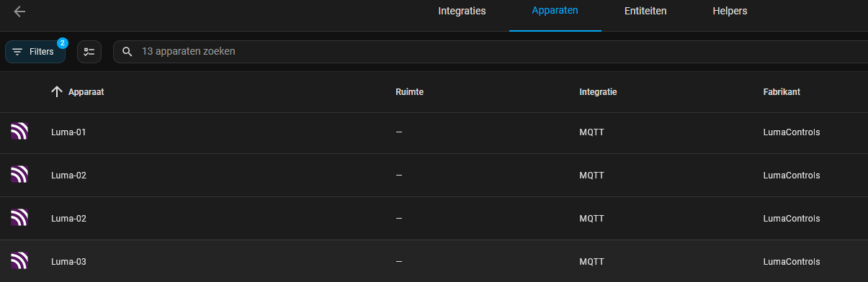Screen dimensions: 868x282
Task: Click the MQTT icon of Luma-03
Action: tap(19, 261)
